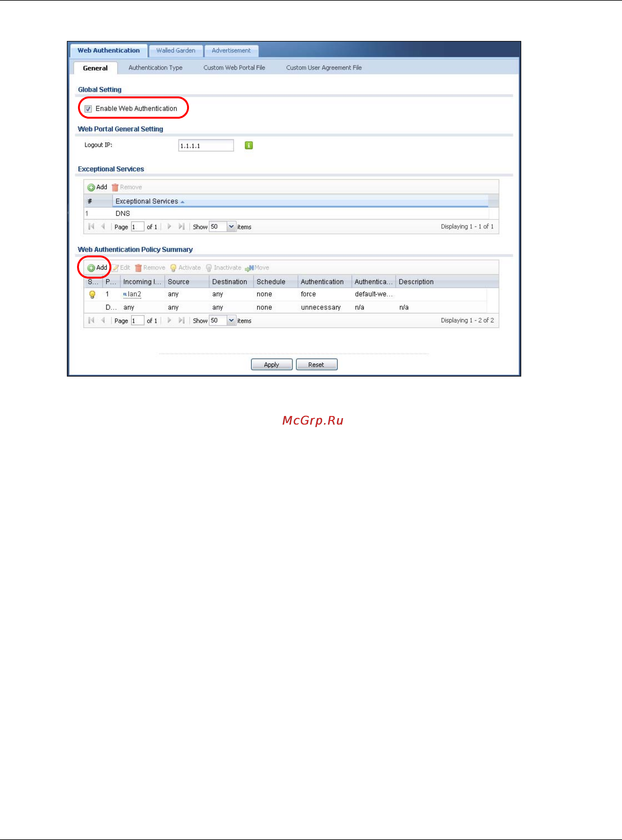The width and height of the screenshot is (622, 840).
Task: Go to last page of Exceptional Services
Action: tap(182, 226)
